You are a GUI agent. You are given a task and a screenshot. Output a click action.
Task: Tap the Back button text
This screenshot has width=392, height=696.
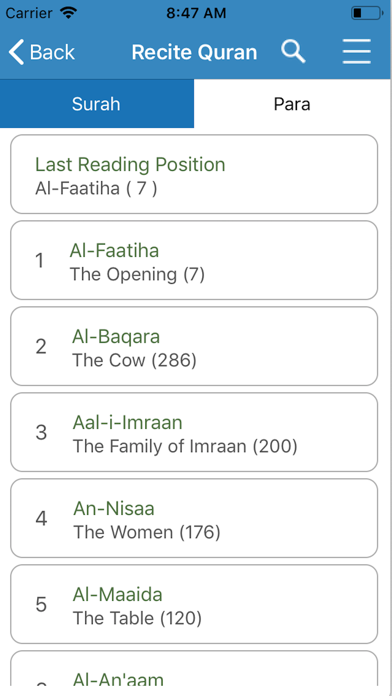[52, 52]
